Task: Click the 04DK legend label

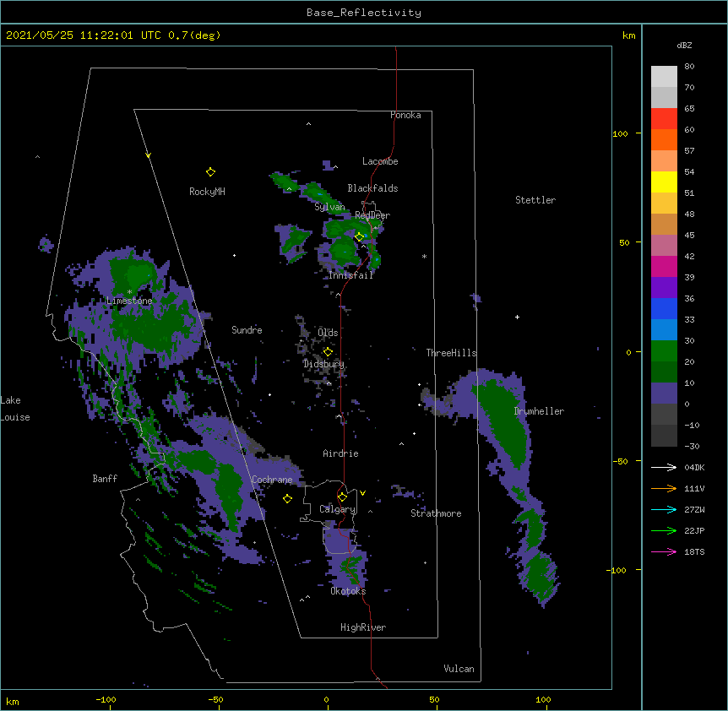Action: coord(694,467)
